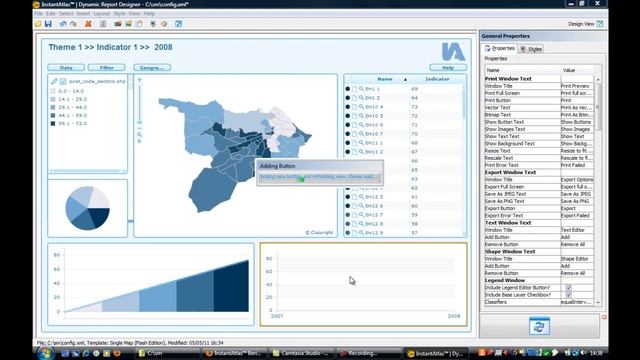Click the pie chart
The width and height of the screenshot is (640, 360).
(x=87, y=208)
